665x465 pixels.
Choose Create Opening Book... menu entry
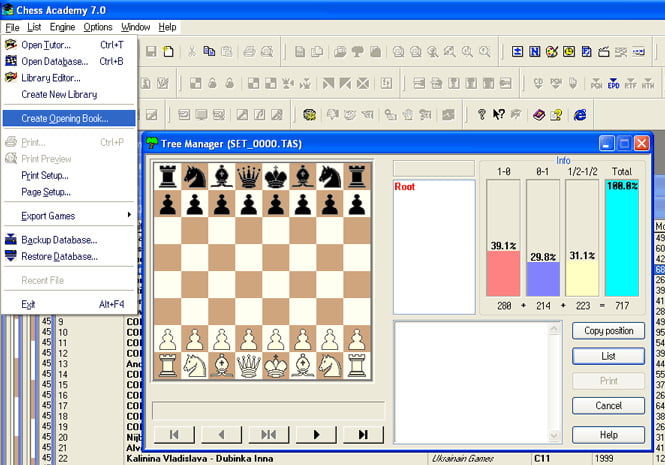[x=69, y=118]
